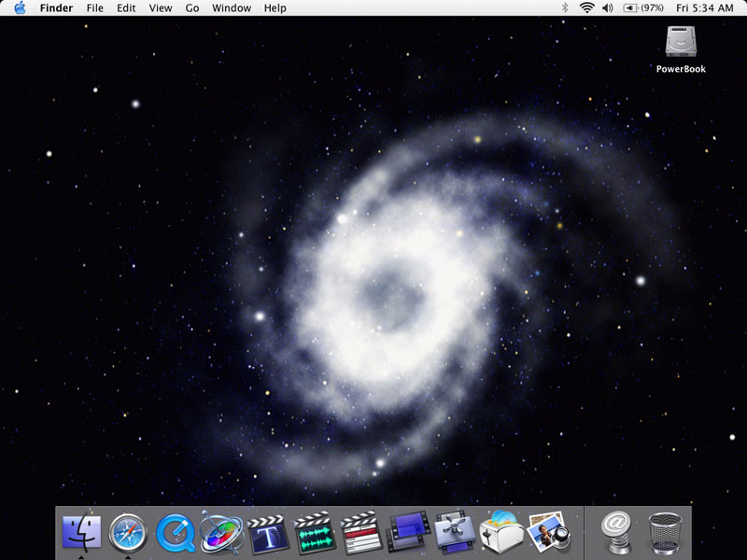This screenshot has height=560, width=747.
Task: Open the View menu
Action: pos(161,8)
